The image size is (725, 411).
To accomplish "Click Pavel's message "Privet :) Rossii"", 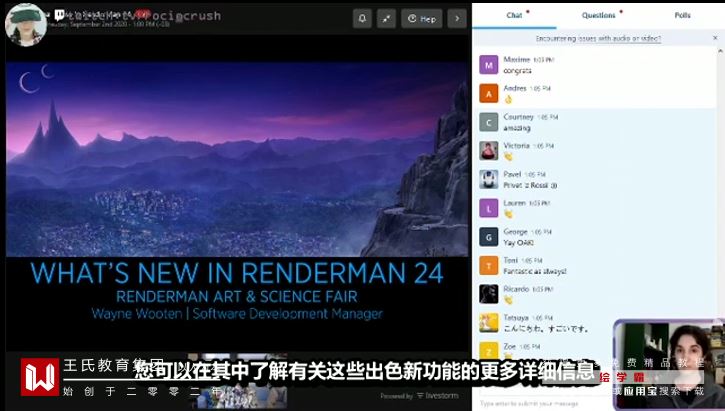I will pos(530,185).
